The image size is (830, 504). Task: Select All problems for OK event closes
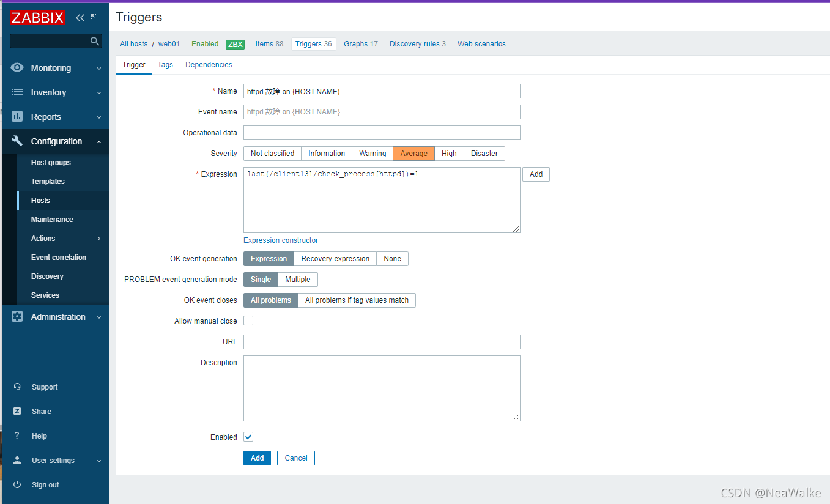(271, 300)
